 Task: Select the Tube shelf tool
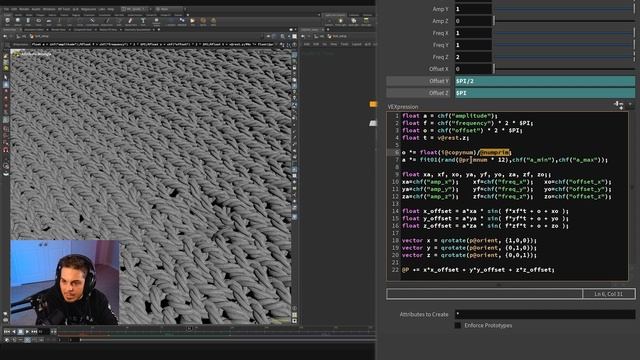(x=28, y=21)
